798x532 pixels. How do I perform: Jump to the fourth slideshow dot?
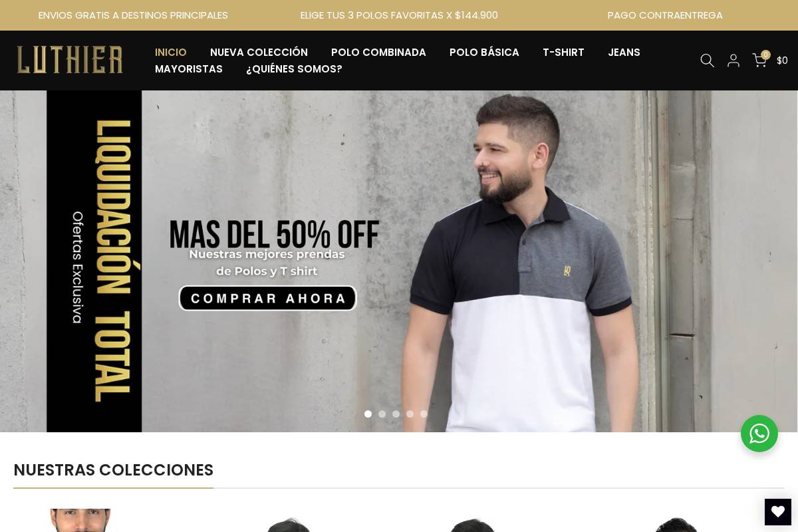tap(410, 414)
